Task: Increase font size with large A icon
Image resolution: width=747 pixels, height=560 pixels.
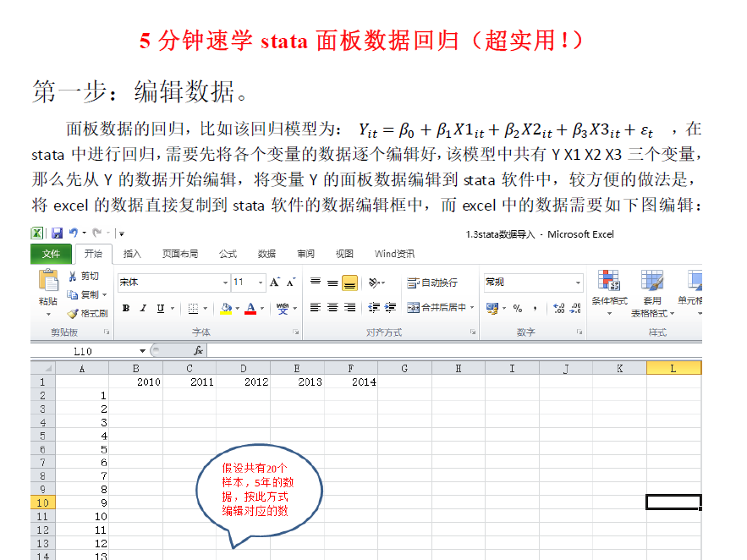Action: pos(275,283)
